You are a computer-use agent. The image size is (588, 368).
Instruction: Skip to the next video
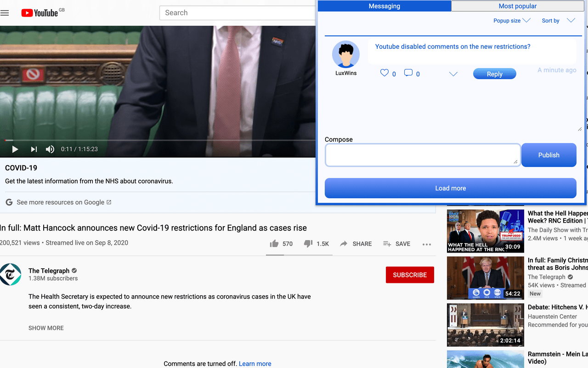pos(33,149)
